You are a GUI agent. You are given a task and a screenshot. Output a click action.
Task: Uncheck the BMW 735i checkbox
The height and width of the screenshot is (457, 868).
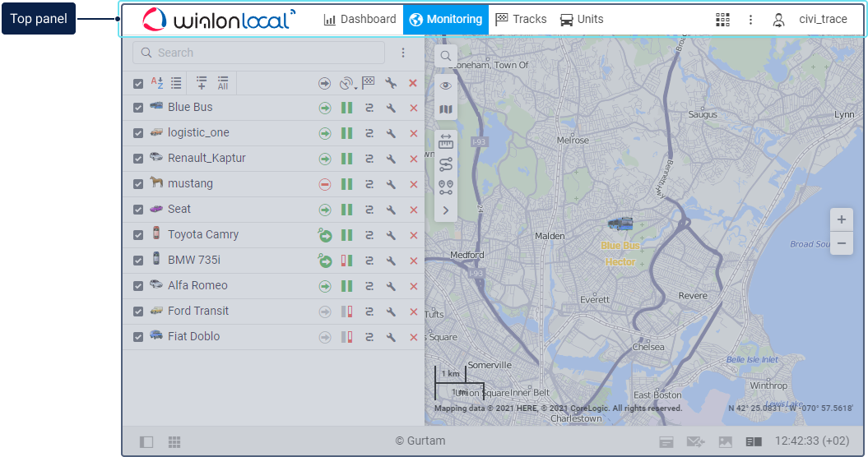click(x=138, y=261)
